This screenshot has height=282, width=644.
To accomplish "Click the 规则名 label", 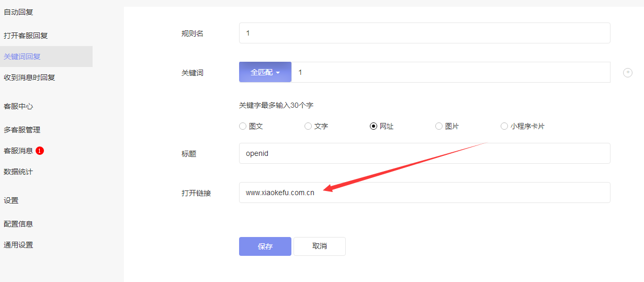I will (x=193, y=33).
